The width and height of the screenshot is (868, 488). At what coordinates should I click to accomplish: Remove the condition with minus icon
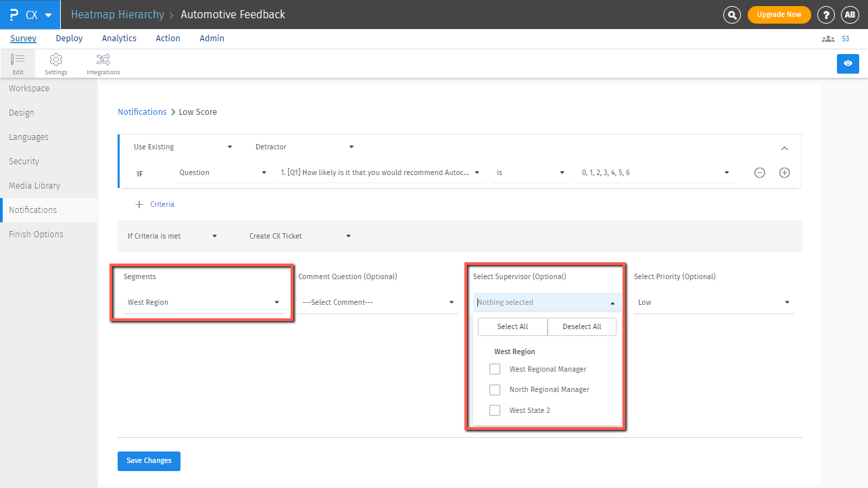pyautogui.click(x=760, y=172)
